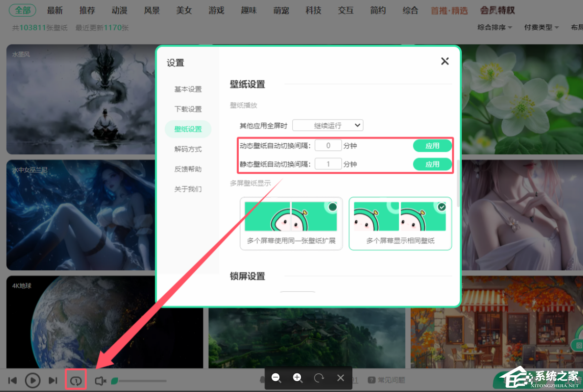Open the pink-haired girl wallpaper thumbnail

pyautogui.click(x=522, y=215)
